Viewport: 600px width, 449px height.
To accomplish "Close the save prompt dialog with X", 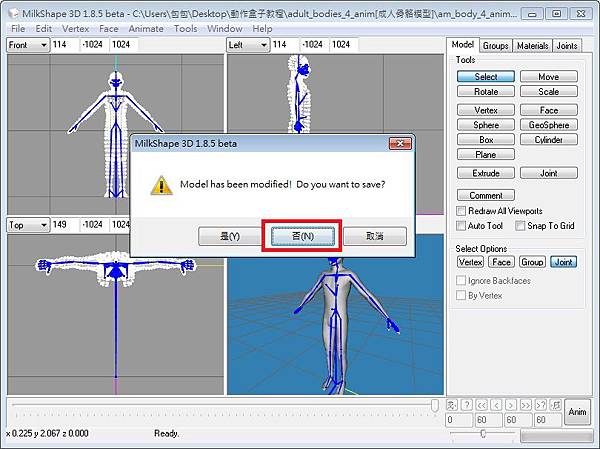I will [400, 144].
